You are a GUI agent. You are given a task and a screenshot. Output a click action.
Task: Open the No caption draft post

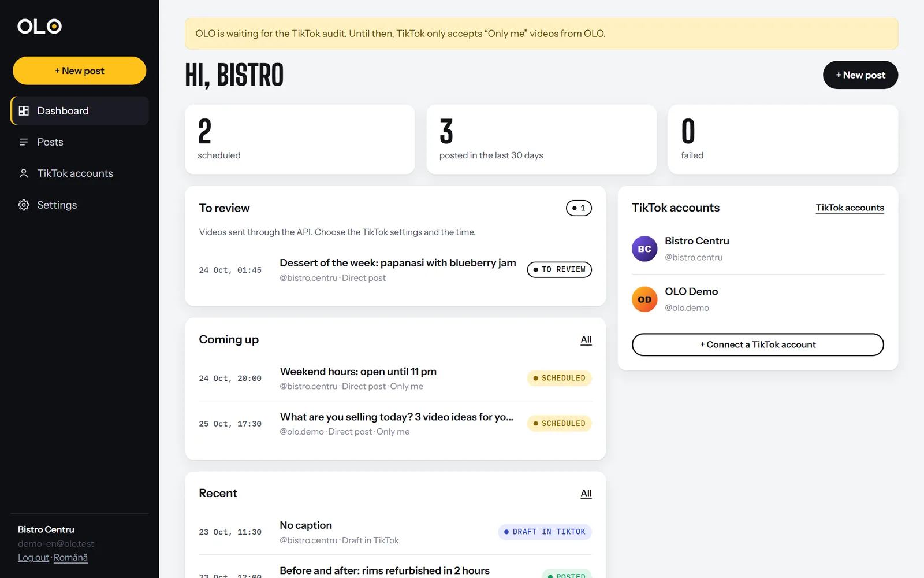[306, 525]
